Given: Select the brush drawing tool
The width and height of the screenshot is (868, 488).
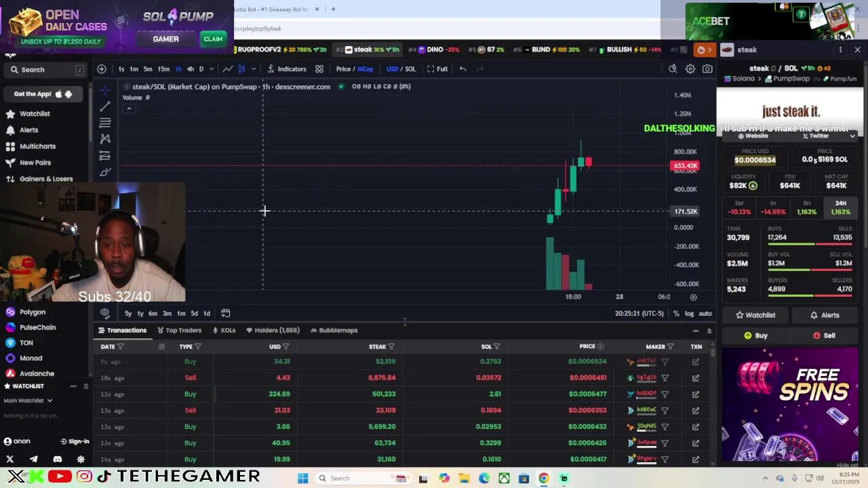Looking at the screenshot, I should coord(105,172).
